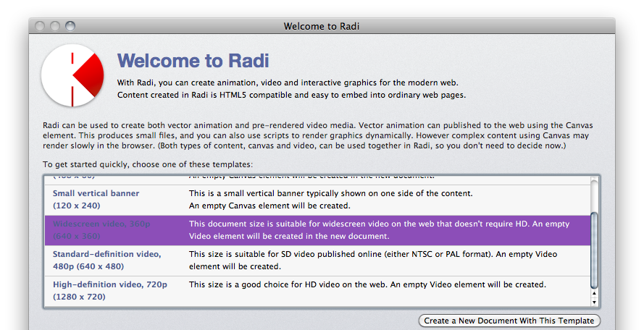644x330 pixels.
Task: Click the scrollbar up arrow
Action: (594, 294)
